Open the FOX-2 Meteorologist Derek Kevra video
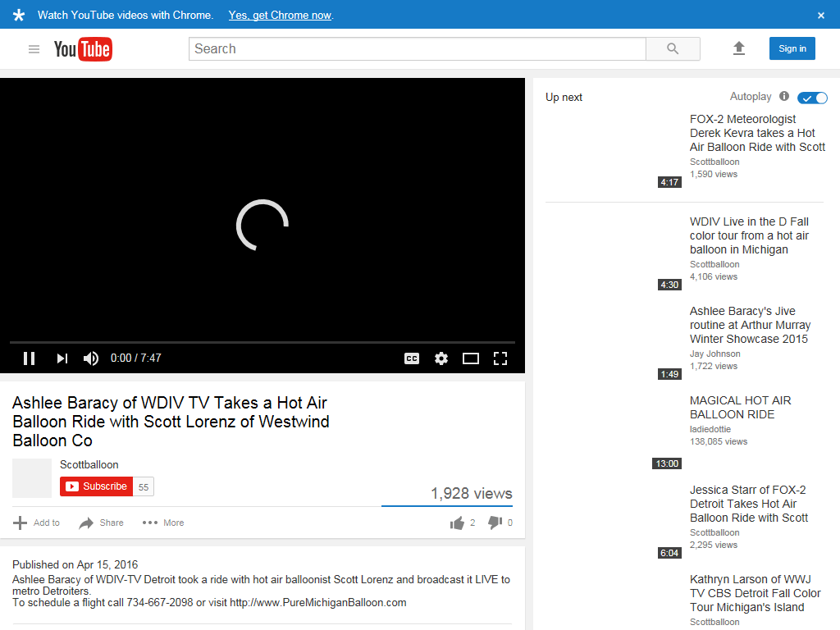This screenshot has width=840, height=630. click(x=757, y=133)
